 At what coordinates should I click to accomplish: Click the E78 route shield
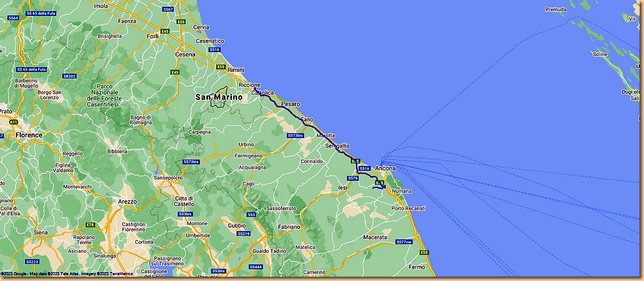point(90,225)
